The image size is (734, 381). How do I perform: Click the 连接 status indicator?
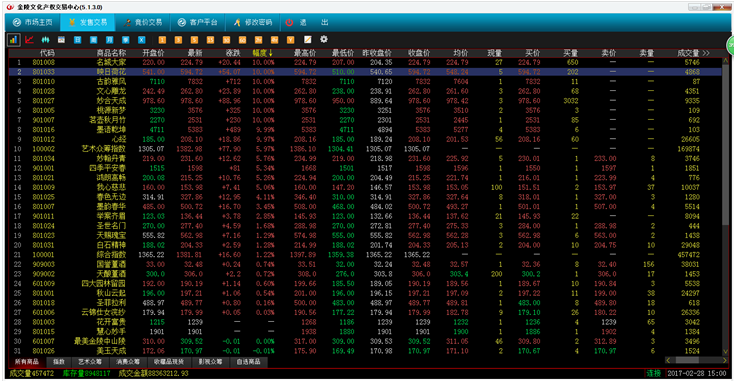point(653,374)
